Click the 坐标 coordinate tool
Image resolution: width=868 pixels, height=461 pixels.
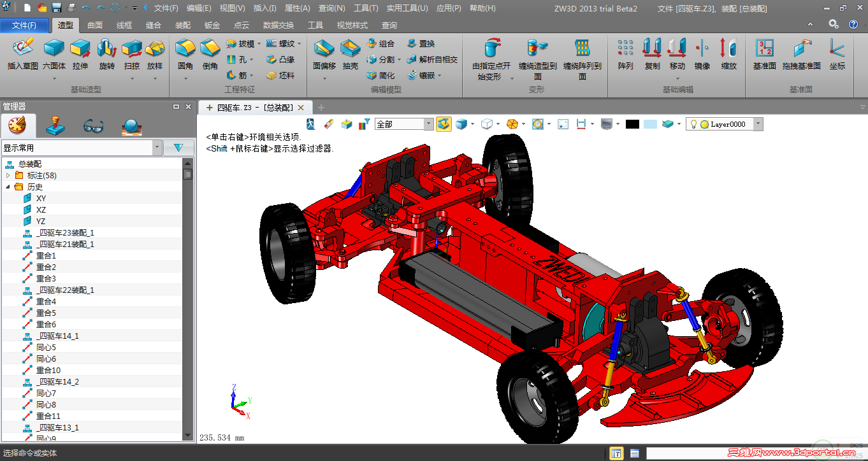point(837,54)
